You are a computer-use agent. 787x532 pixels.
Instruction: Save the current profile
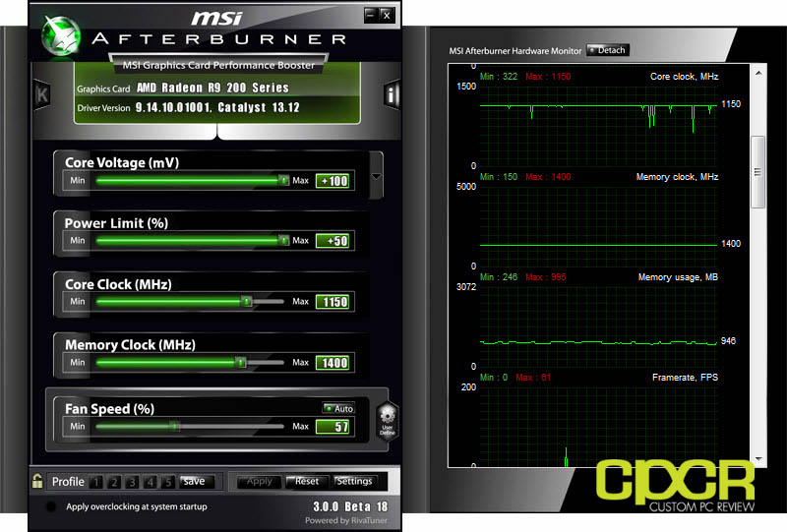click(196, 481)
